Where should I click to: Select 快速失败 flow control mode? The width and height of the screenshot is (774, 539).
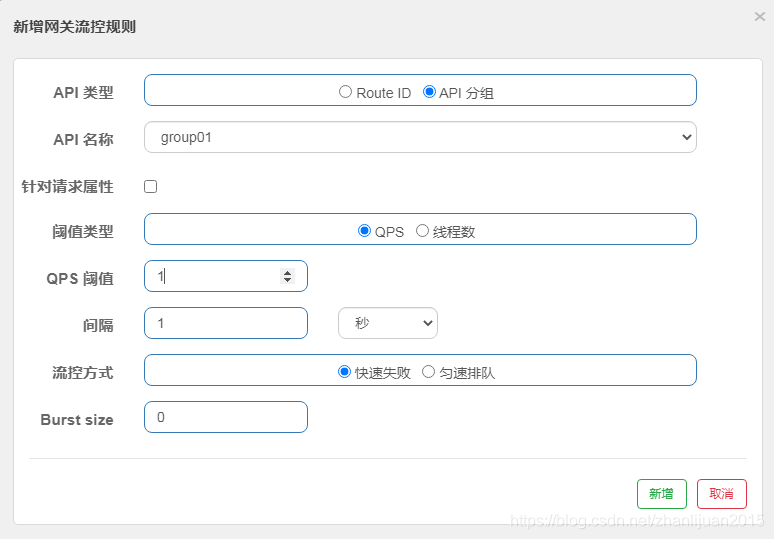point(344,372)
